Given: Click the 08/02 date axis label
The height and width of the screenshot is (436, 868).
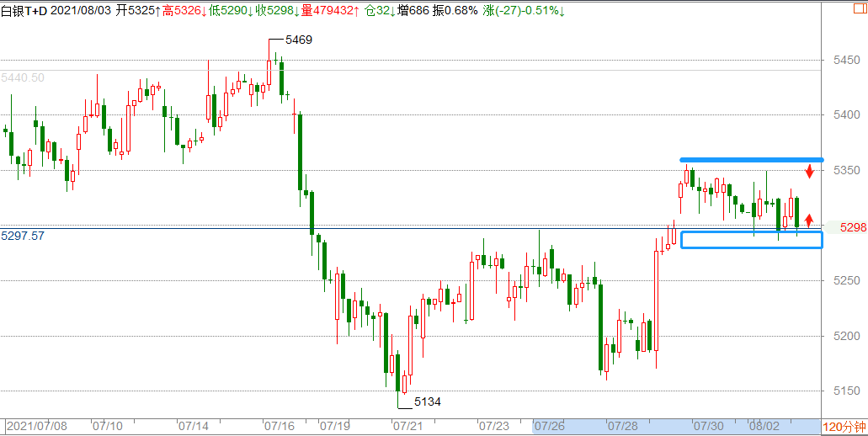Looking at the screenshot, I should point(764,427).
